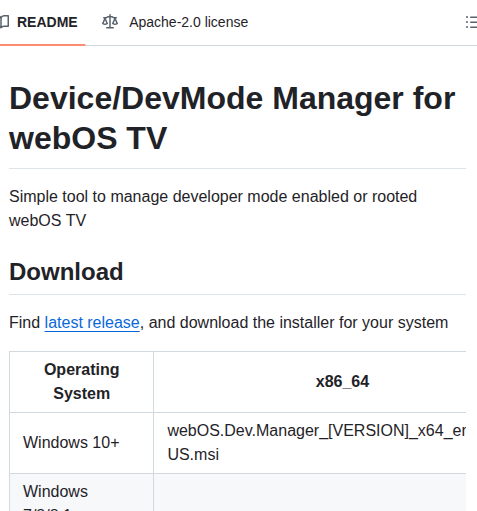Click the license scales icon

(x=110, y=22)
